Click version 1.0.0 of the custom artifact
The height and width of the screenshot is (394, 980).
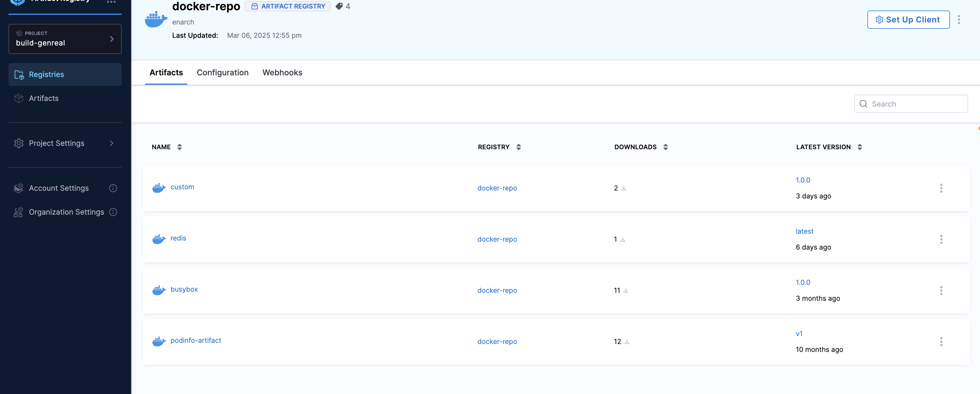pos(803,180)
